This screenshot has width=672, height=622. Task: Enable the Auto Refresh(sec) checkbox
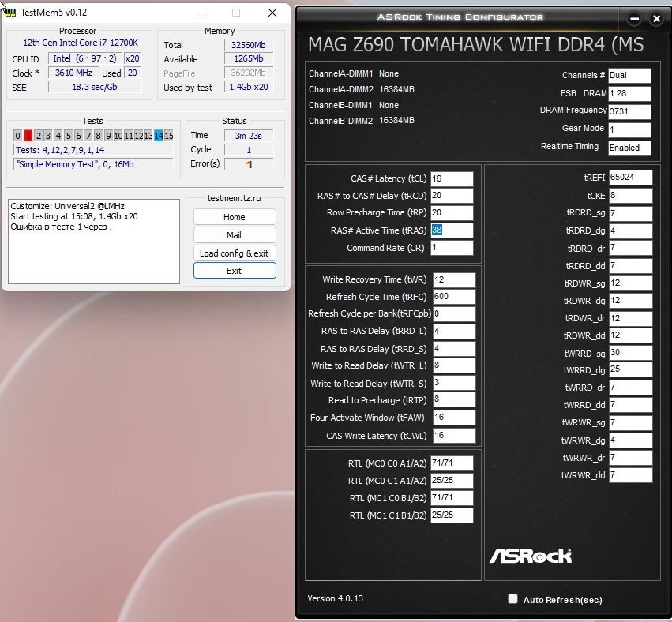tap(512, 599)
